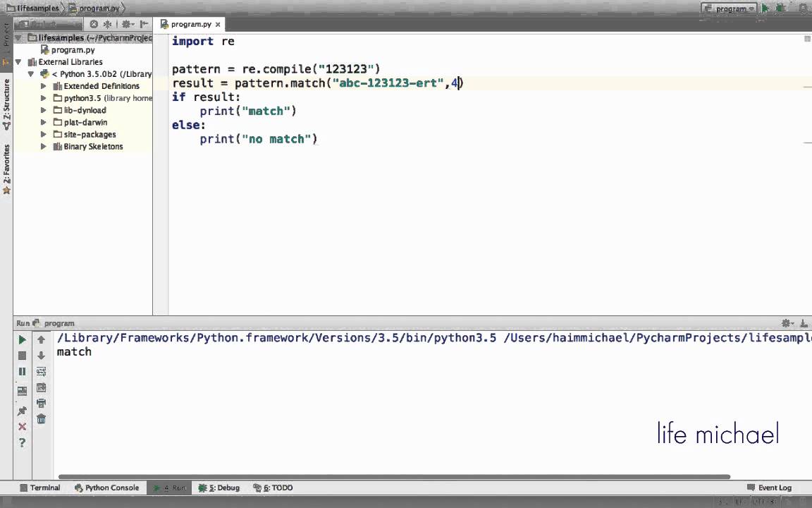The height and width of the screenshot is (508, 812).
Task: Open Run panel help question mark
Action: 22,442
